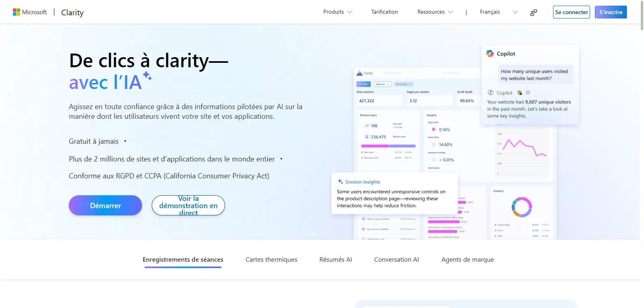Click the accessibility people icon in header
Image resolution: width=644 pixels, height=308 pixels.
point(534,12)
